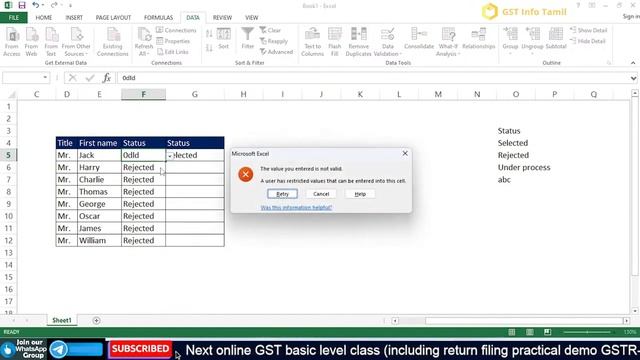
Task: Switch to the HOME tab
Action: click(x=44, y=18)
